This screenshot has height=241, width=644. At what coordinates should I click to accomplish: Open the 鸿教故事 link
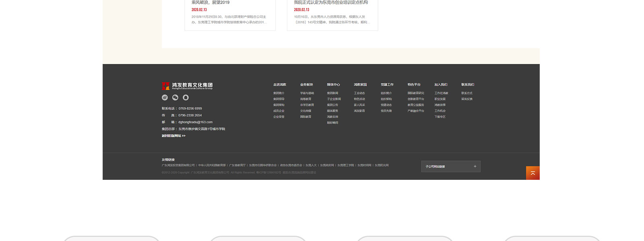(440, 105)
